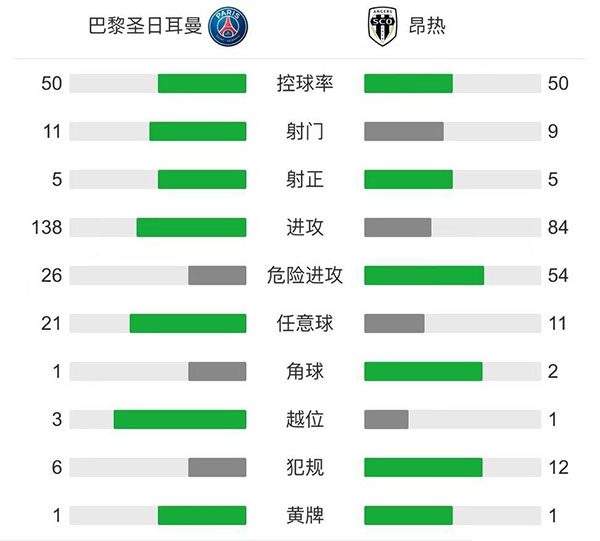Click the 射门 stat label

(x=305, y=131)
